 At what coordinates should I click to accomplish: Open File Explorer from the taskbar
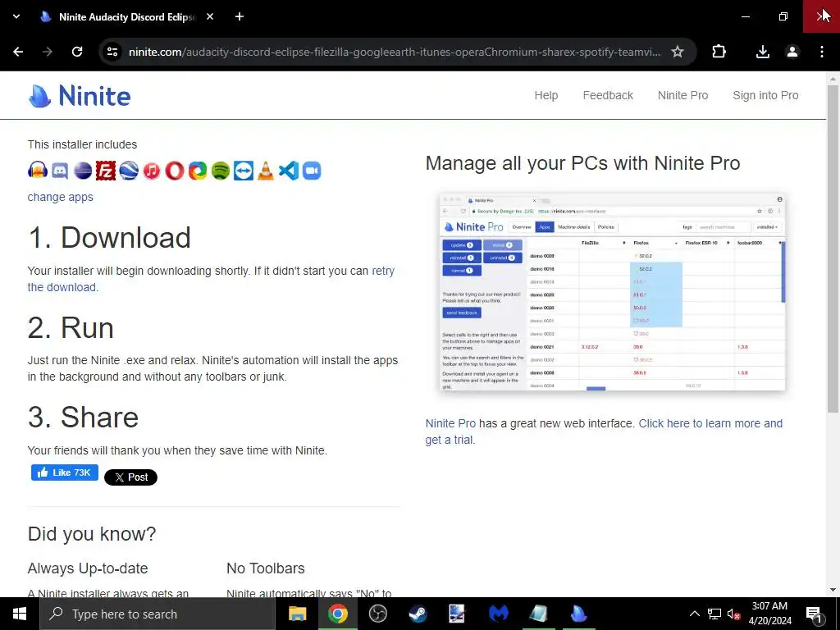(297, 614)
